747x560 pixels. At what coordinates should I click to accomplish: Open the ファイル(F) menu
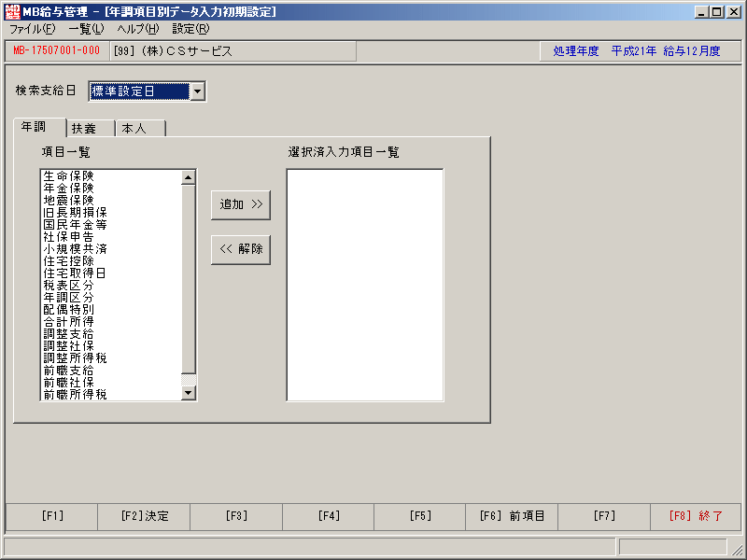click(x=33, y=29)
